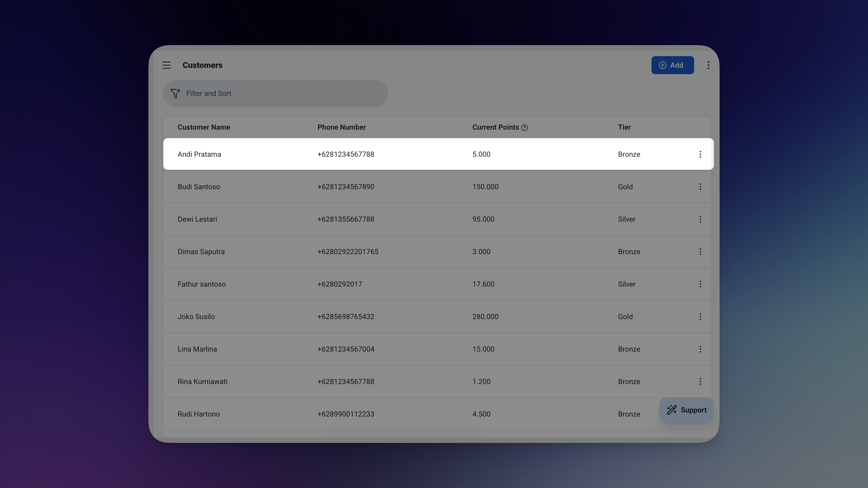The height and width of the screenshot is (488, 868).
Task: Sort by Customer Name column header
Action: pos(203,127)
